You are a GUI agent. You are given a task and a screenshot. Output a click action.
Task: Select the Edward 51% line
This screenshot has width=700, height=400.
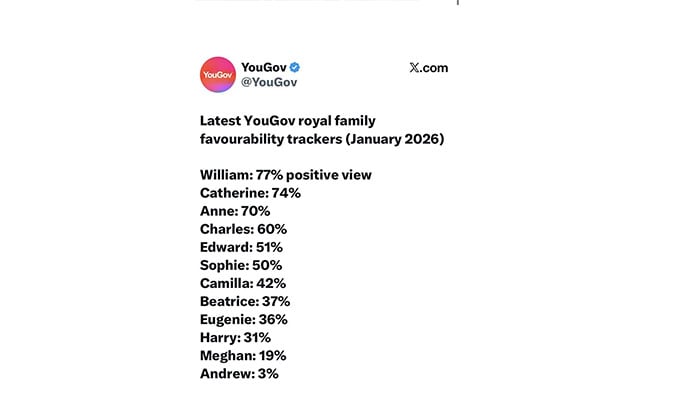tap(241, 247)
